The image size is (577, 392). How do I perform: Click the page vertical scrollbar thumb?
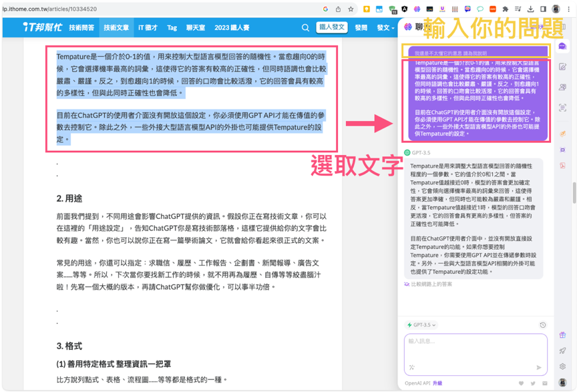click(574, 192)
